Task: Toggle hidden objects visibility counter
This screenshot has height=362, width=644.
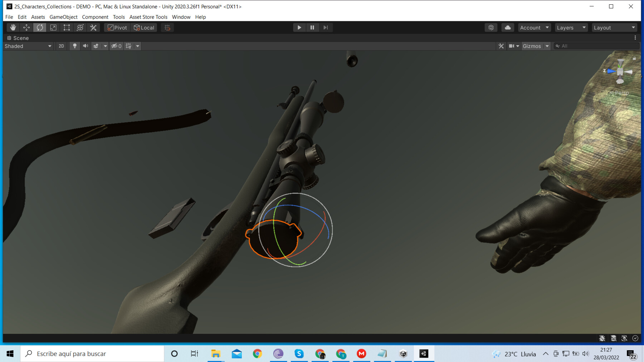Action: point(116,46)
